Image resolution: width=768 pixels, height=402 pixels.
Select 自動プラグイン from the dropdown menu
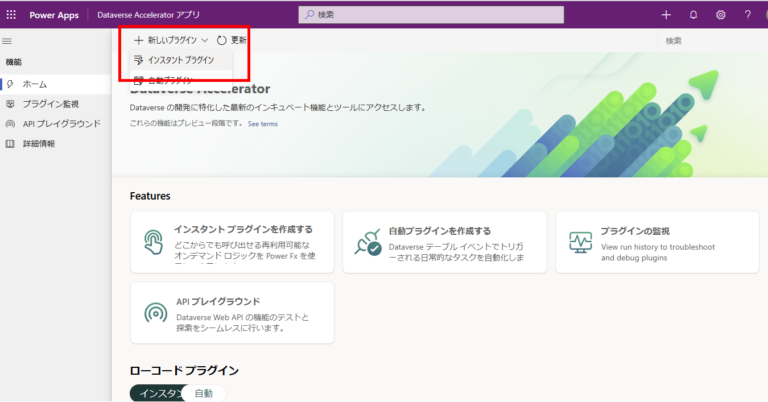pos(170,79)
